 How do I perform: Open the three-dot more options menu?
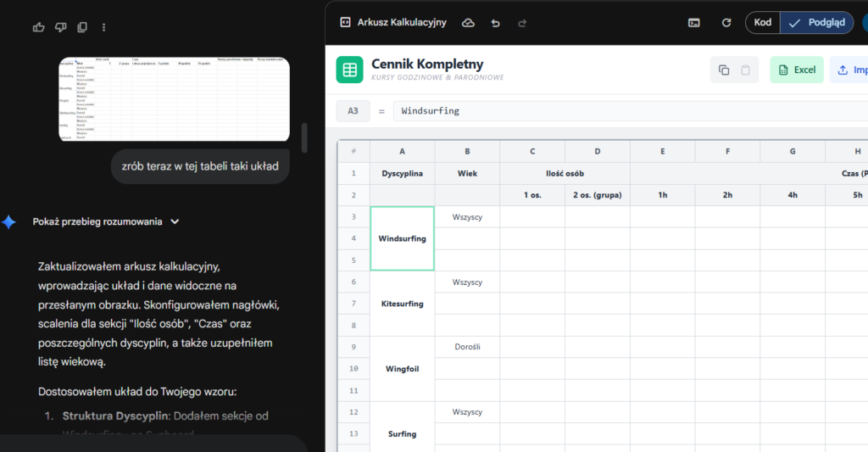[x=104, y=27]
